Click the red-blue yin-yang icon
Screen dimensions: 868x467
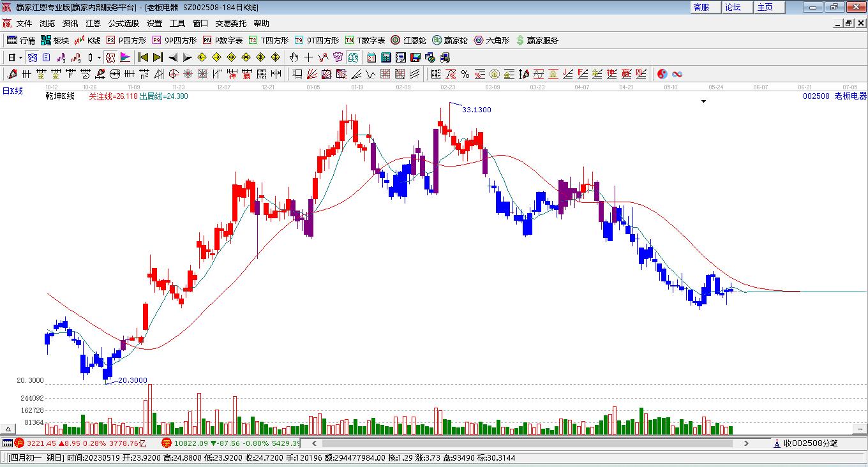click(662, 74)
